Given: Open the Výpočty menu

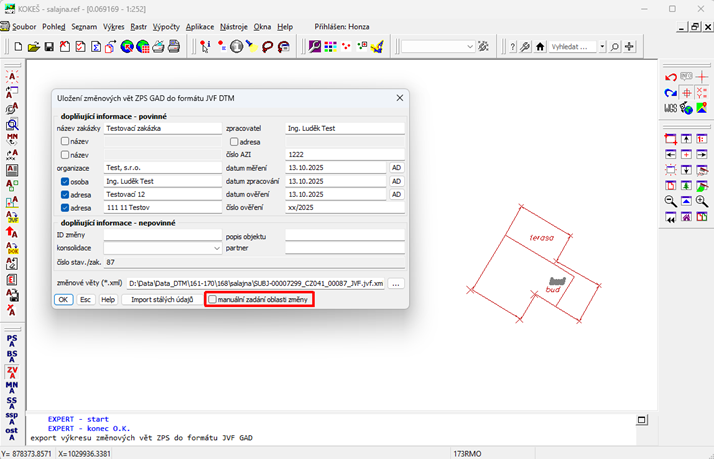Looking at the screenshot, I should pos(165,27).
